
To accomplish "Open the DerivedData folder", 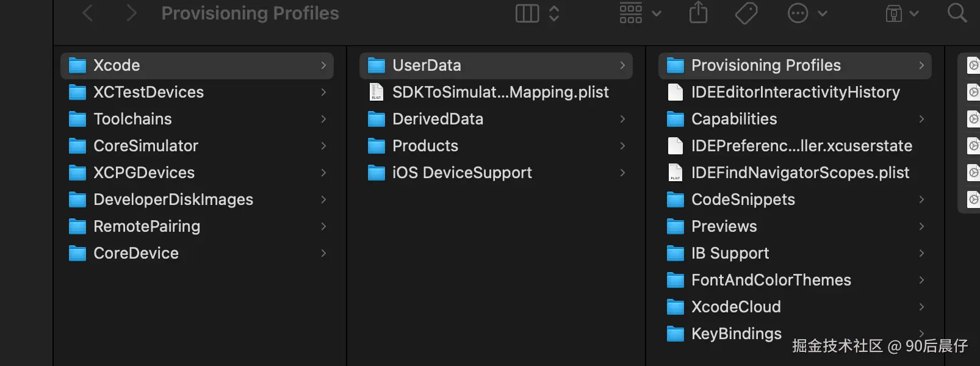I will coord(438,119).
